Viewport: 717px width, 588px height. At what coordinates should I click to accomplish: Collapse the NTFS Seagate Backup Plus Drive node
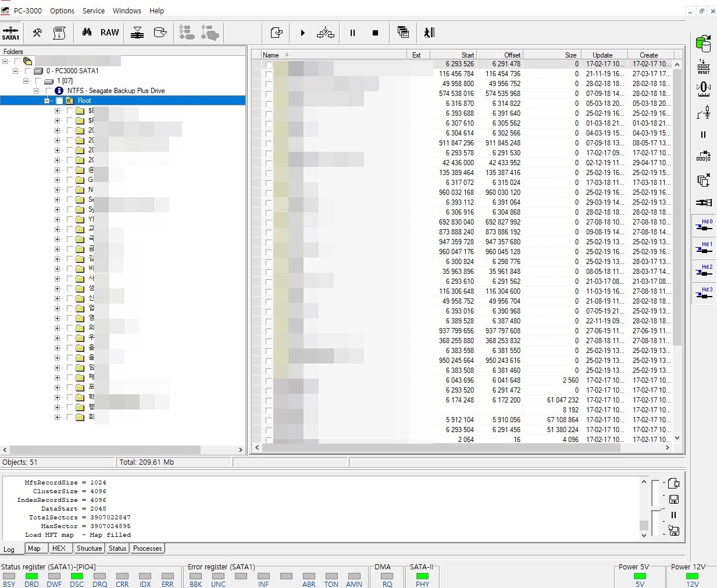36,91
